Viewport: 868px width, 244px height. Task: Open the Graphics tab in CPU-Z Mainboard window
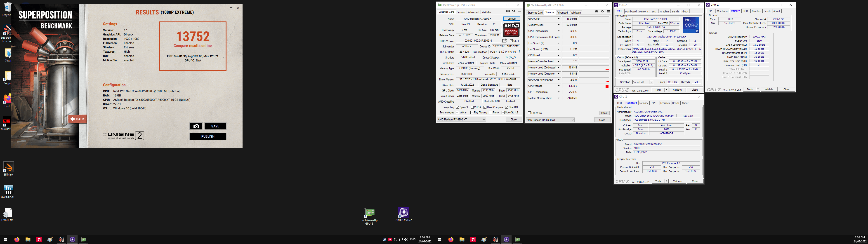pyautogui.click(x=665, y=103)
